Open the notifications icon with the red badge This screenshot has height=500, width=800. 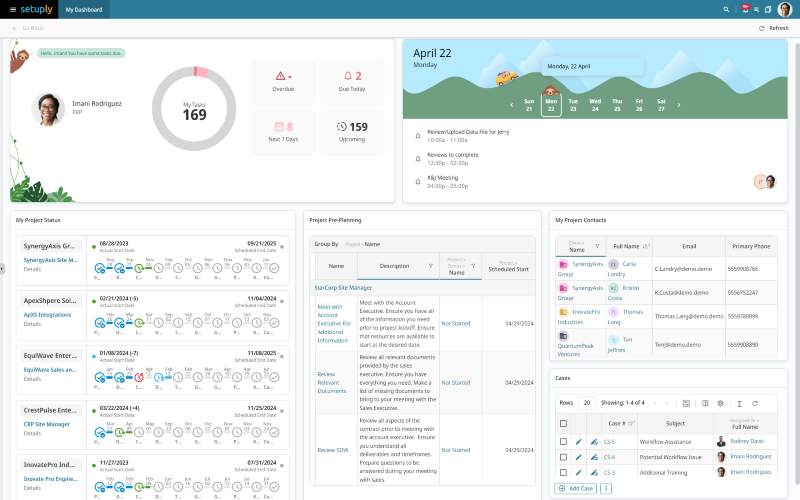(x=745, y=9)
